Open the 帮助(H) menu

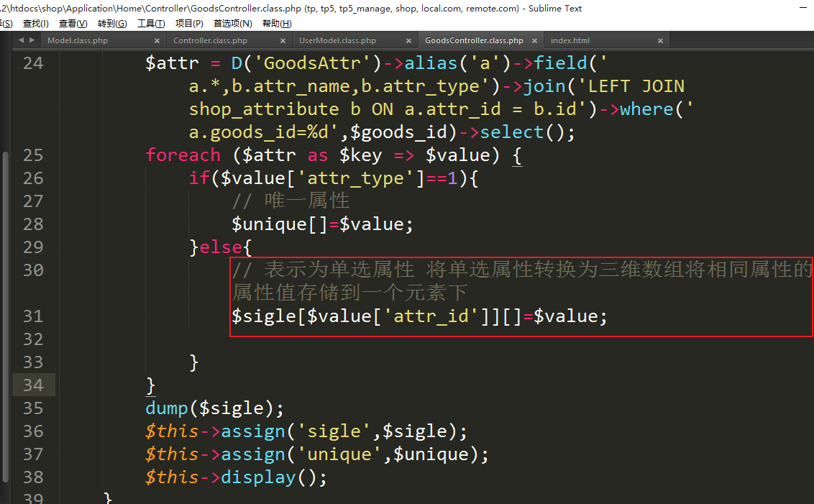click(x=276, y=24)
